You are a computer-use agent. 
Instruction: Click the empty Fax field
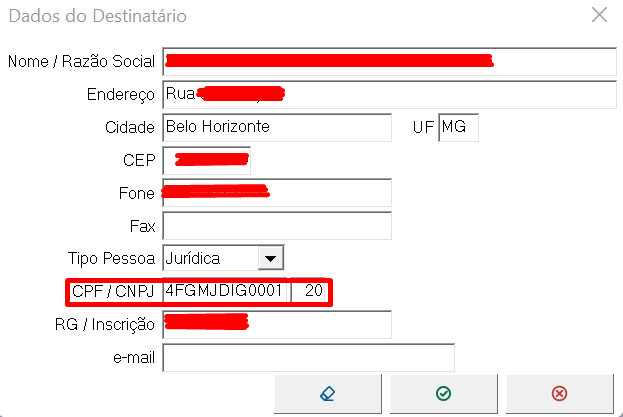[276, 226]
